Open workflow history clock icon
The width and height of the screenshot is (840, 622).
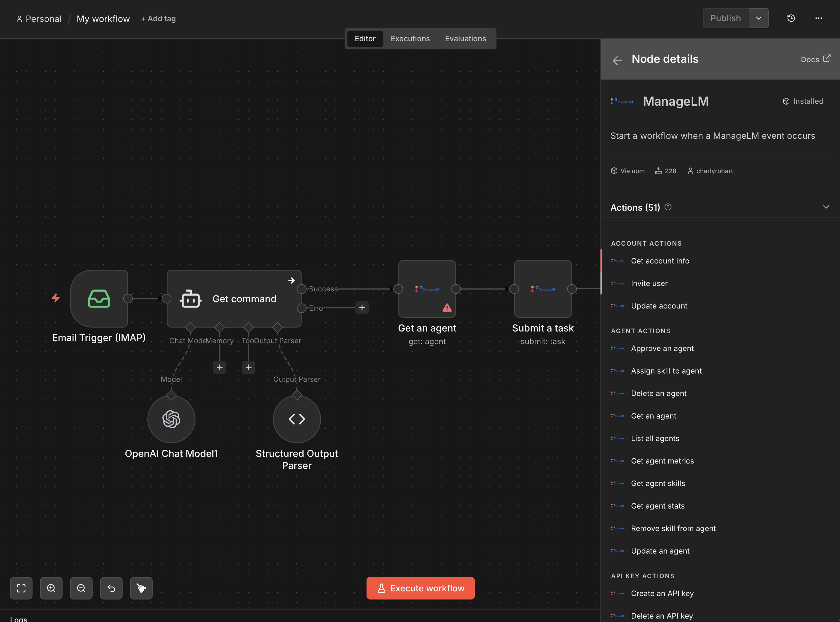[x=791, y=18]
